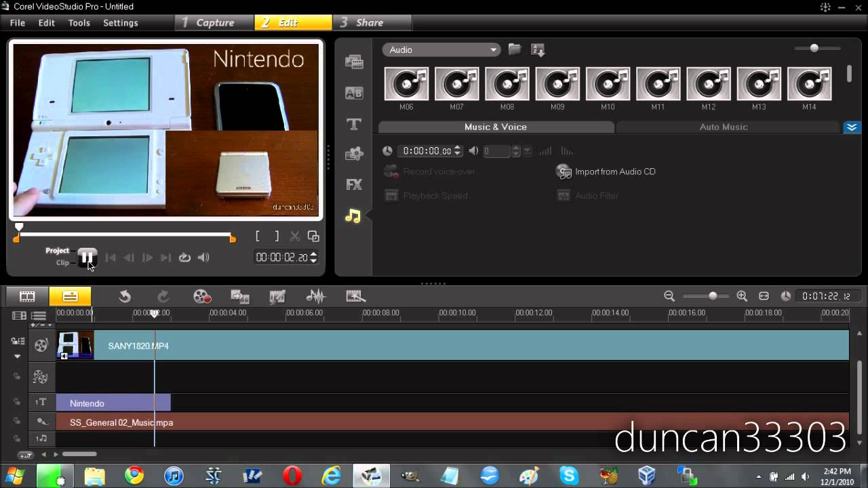This screenshot has height=488, width=868.
Task: Go to the 1 Capture step
Action: [215, 22]
